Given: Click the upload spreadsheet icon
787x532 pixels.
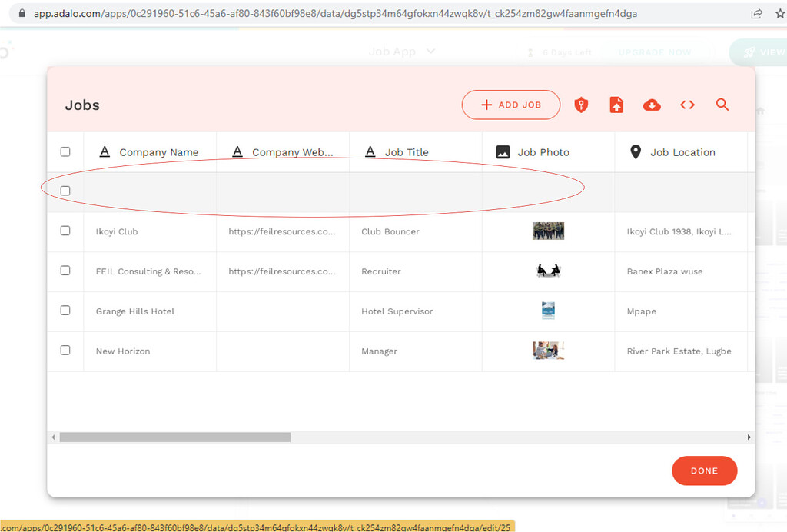Looking at the screenshot, I should [616, 104].
